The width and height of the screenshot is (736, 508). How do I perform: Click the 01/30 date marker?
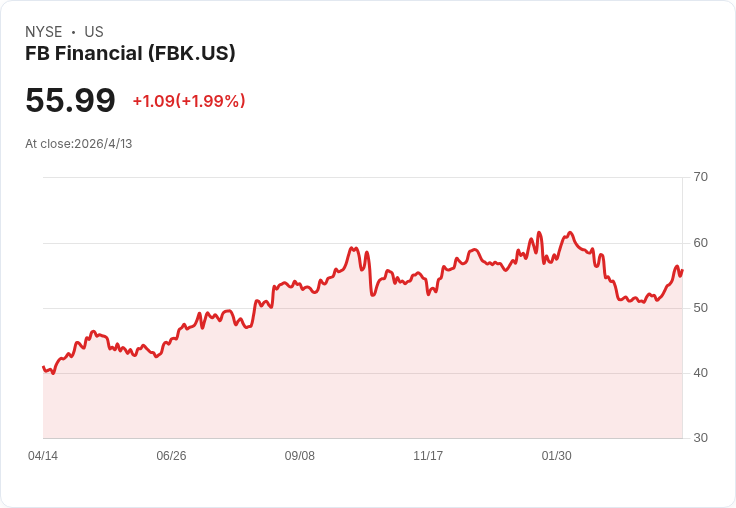tap(557, 456)
